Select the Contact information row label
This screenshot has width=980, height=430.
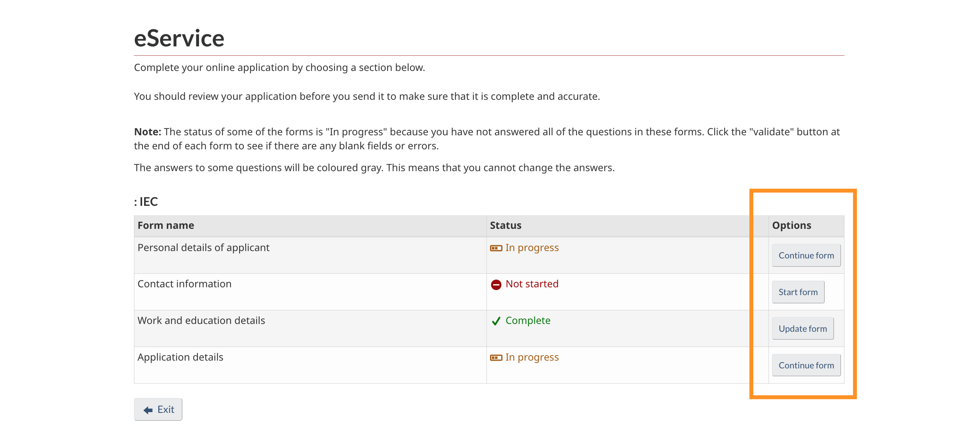[185, 284]
